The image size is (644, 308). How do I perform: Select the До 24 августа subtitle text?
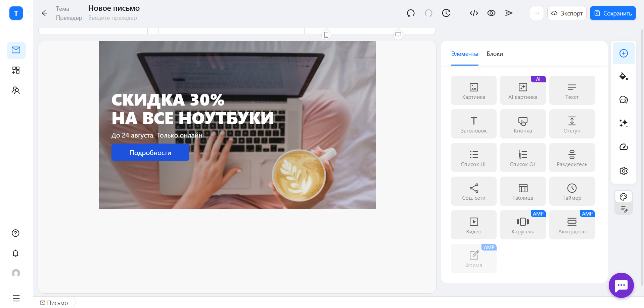pyautogui.click(x=157, y=135)
